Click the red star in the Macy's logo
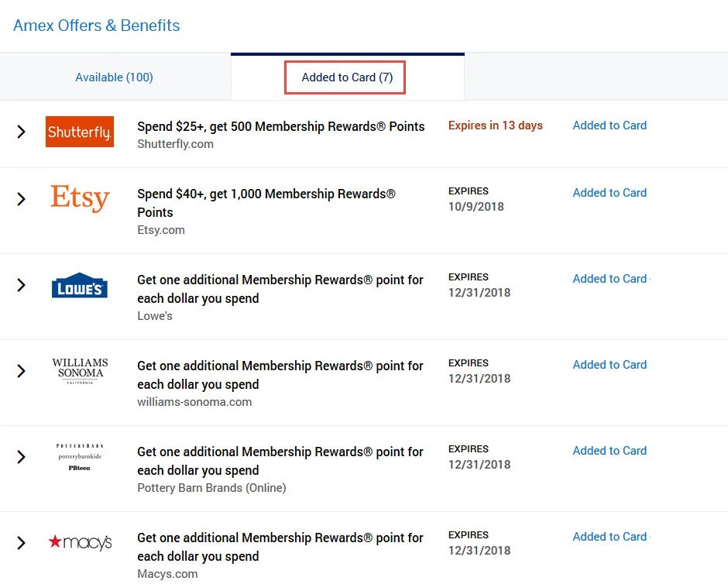The height and width of the screenshot is (584, 728). [57, 542]
